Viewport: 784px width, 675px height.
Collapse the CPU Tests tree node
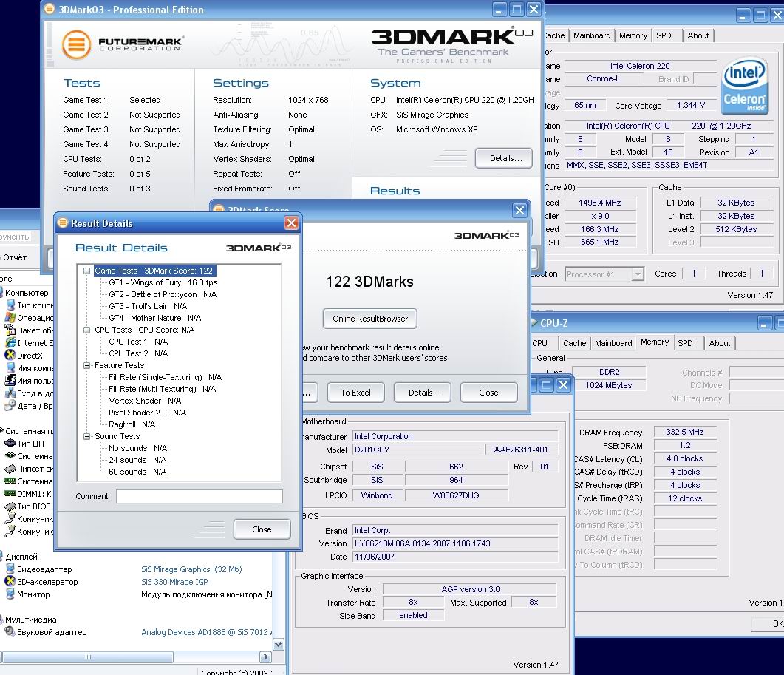click(86, 330)
